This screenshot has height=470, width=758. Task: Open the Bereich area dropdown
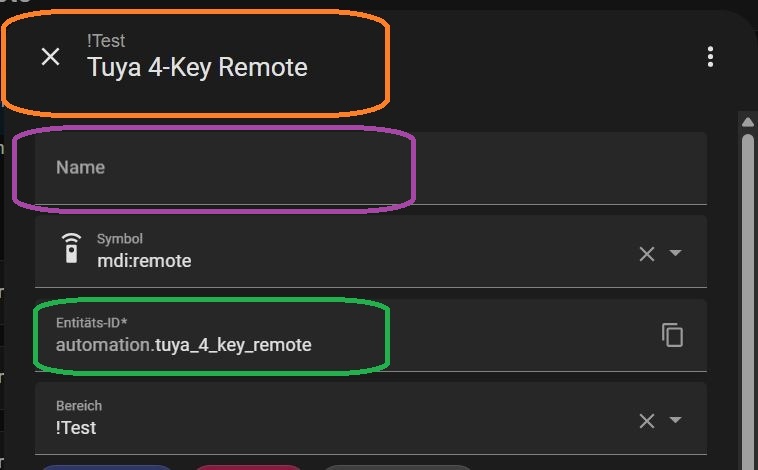click(x=675, y=420)
